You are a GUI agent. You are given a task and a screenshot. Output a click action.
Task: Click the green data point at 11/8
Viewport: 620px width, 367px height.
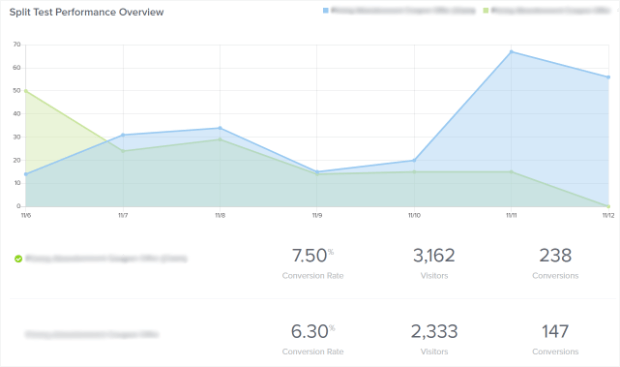pos(220,139)
